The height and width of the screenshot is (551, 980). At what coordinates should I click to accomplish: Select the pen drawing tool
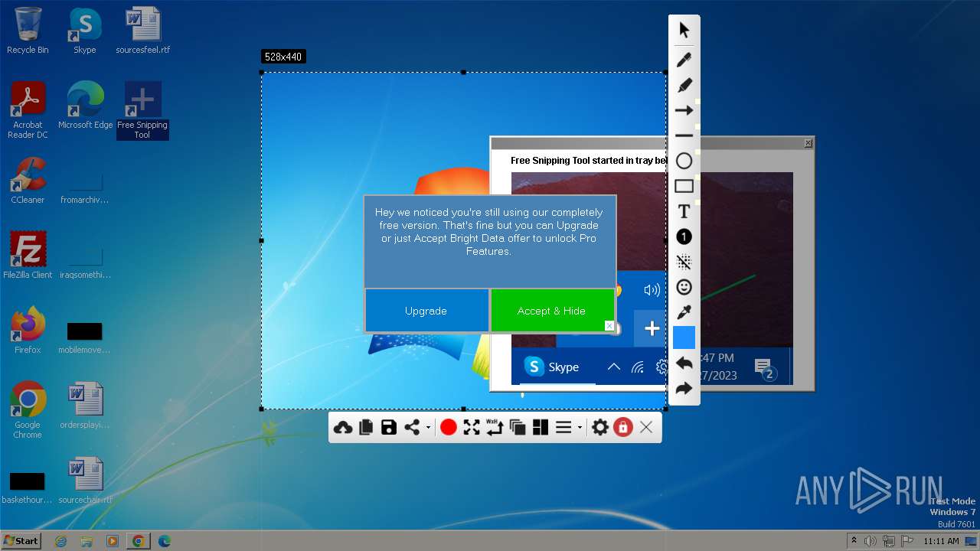(684, 60)
